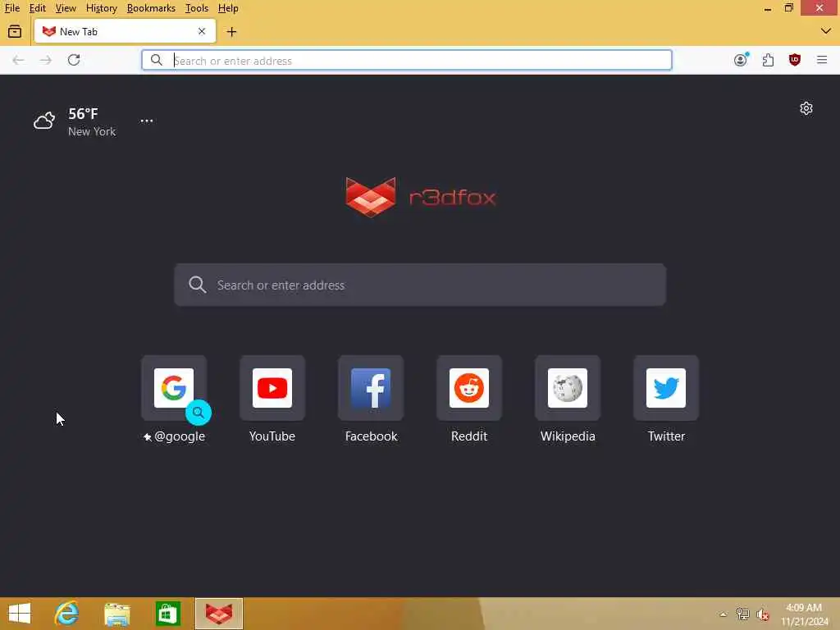Open the History menu
Screen dimensions: 840x630
coord(101,8)
